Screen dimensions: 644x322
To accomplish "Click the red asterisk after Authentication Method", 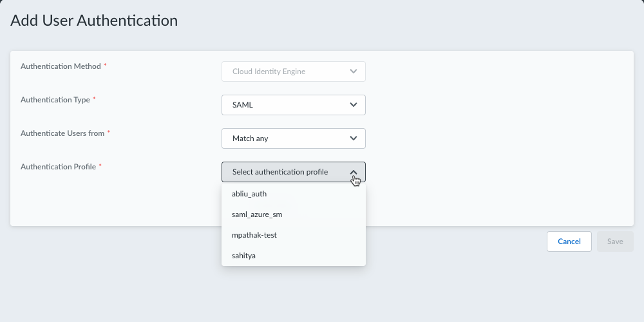I will point(105,66).
